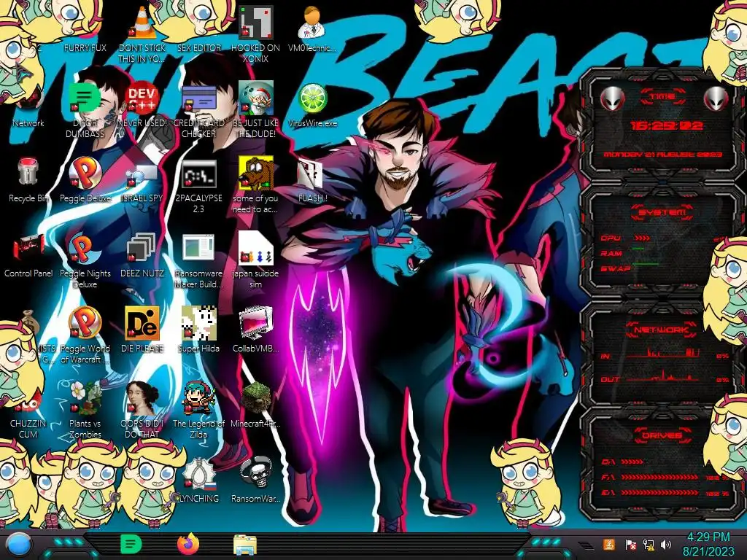
Task: Launch Peggle World of Warcraft
Action: coord(85,323)
